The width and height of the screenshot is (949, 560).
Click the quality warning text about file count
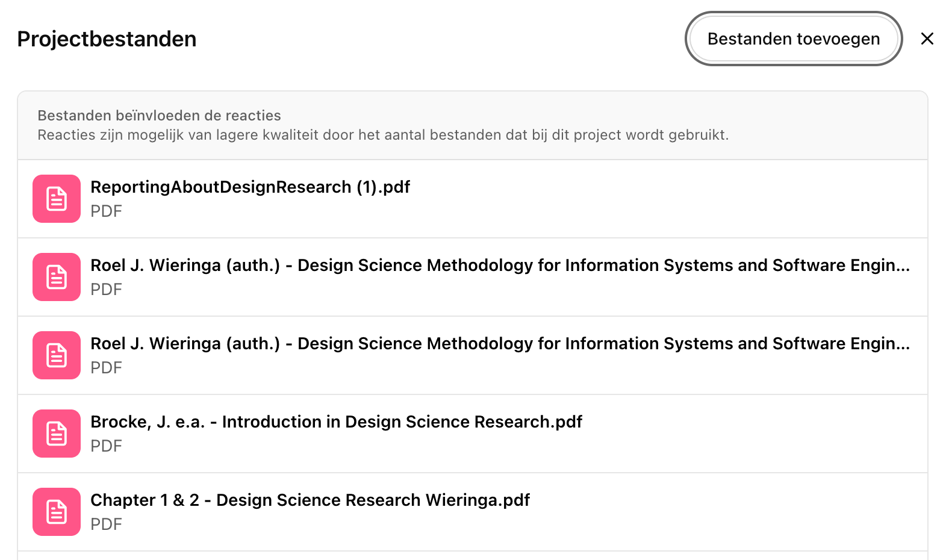(383, 134)
